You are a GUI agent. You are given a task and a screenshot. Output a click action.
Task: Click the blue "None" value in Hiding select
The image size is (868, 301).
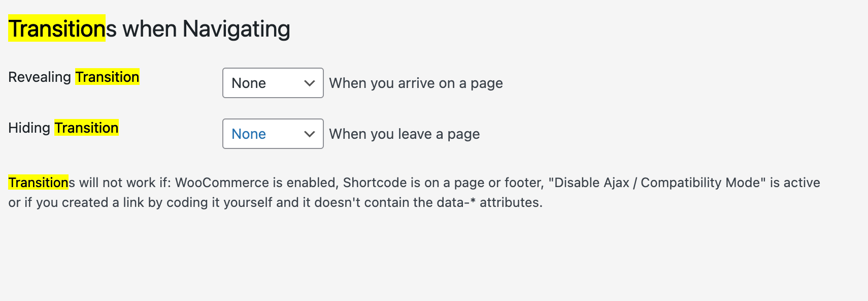pyautogui.click(x=249, y=134)
